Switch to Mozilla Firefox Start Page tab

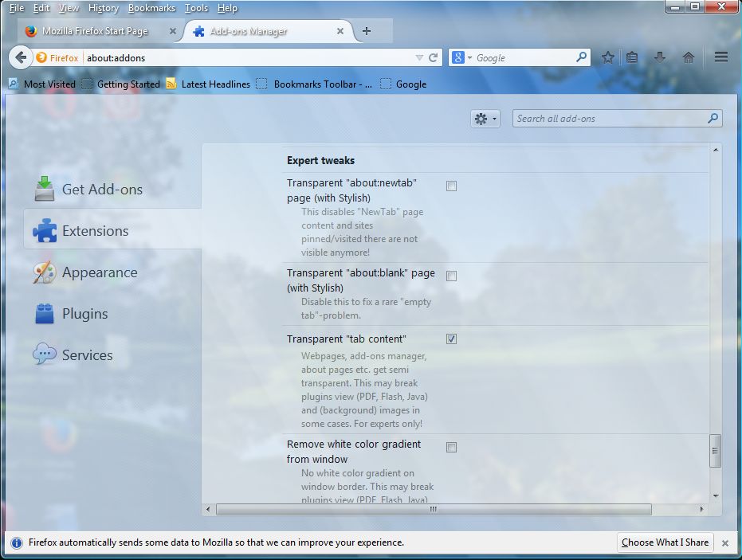pos(100,31)
